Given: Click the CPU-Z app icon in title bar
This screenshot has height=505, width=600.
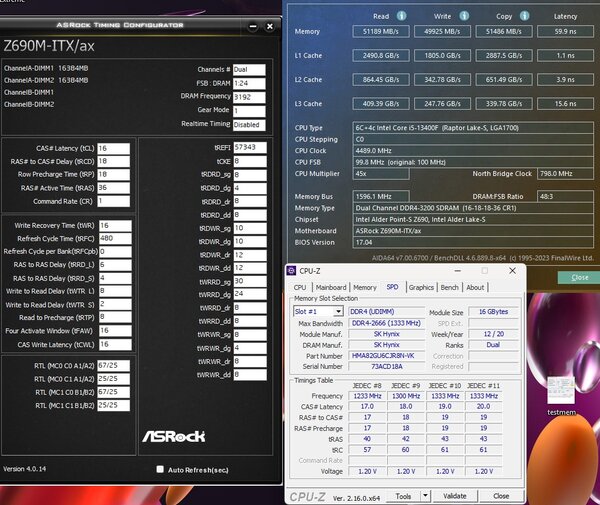Looking at the screenshot, I should [291, 271].
